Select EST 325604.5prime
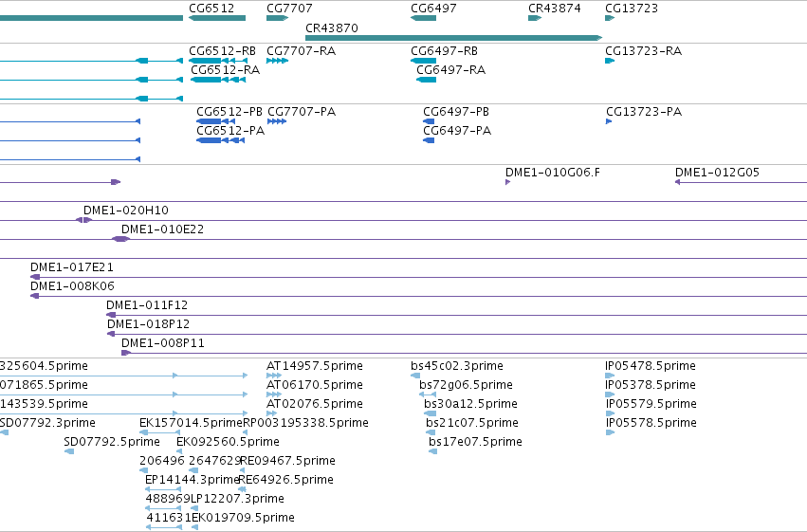The width and height of the screenshot is (807, 532). coord(123,376)
